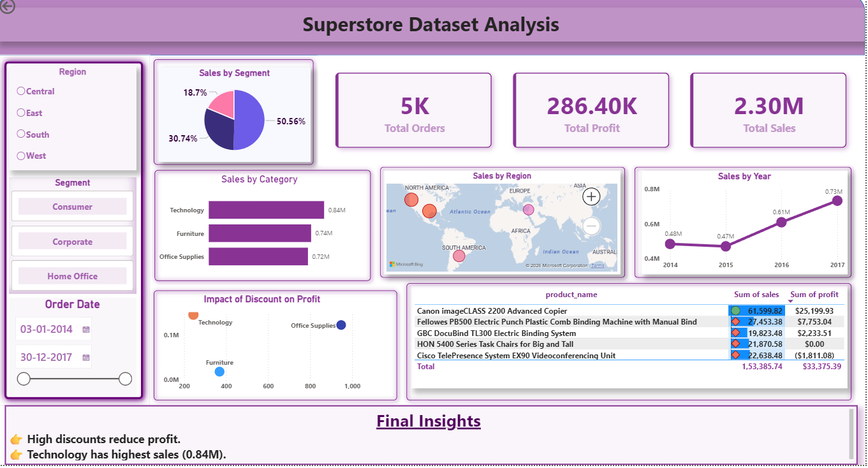Select the South region radio button
Image resolution: width=868 pixels, height=468 pixels.
coord(21,134)
